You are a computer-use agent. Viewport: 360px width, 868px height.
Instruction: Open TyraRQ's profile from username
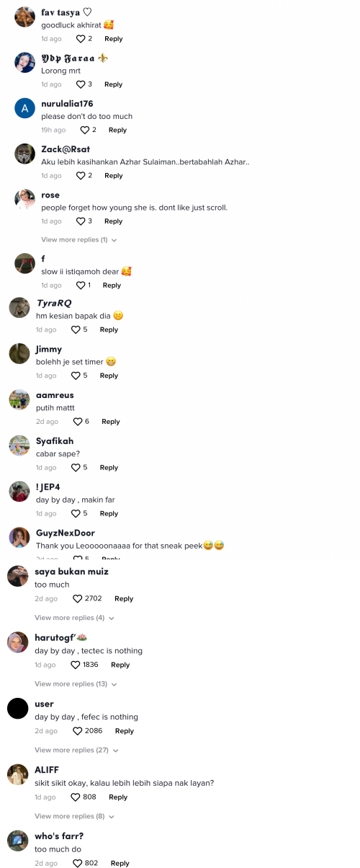coord(54,303)
